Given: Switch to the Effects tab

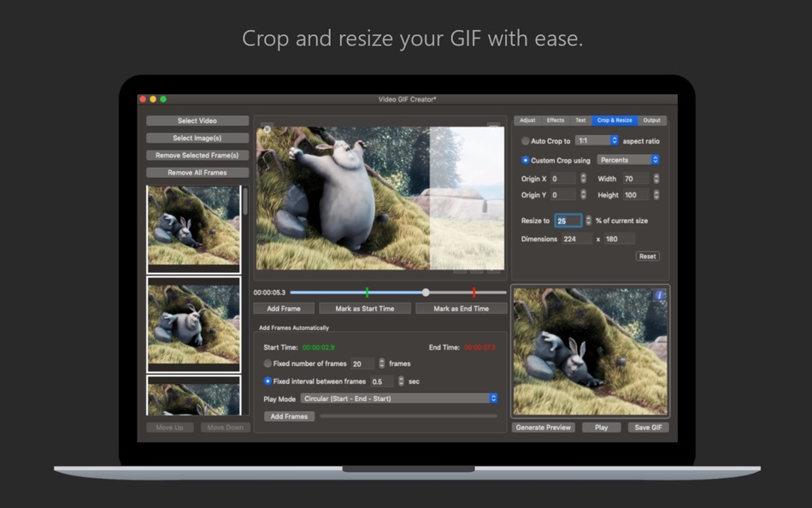Looking at the screenshot, I should click(556, 121).
